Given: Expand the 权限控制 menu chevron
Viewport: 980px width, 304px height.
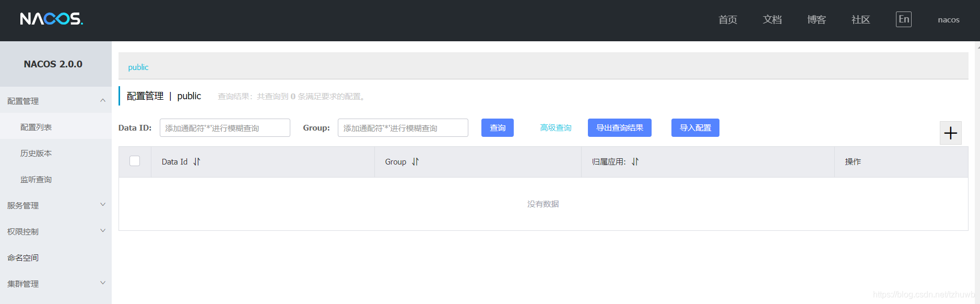Looking at the screenshot, I should pyautogui.click(x=103, y=231).
